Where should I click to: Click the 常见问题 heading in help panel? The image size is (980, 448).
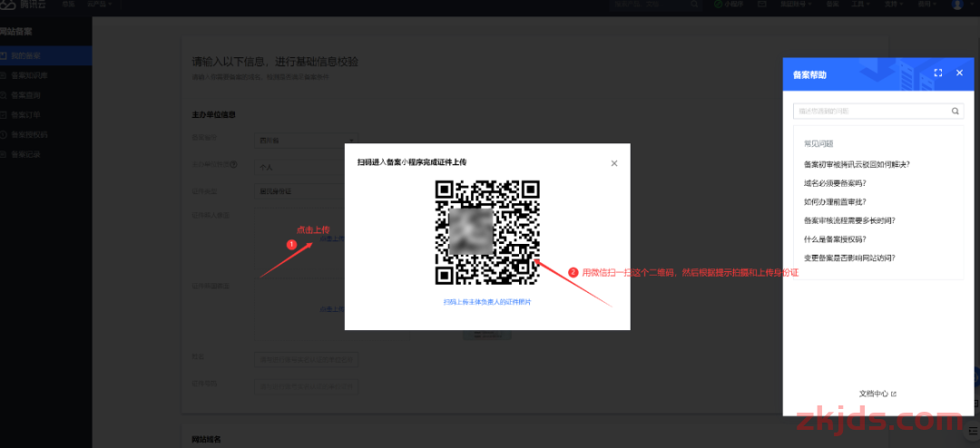pos(818,143)
